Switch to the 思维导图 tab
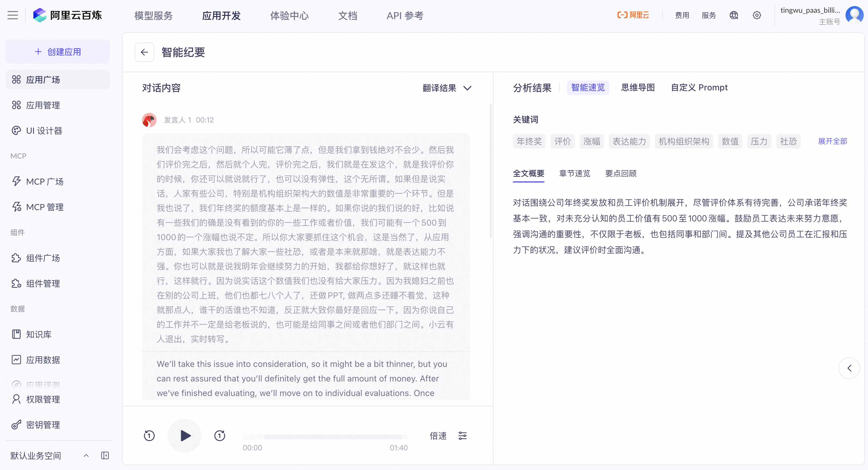The width and height of the screenshot is (868, 470). (638, 88)
